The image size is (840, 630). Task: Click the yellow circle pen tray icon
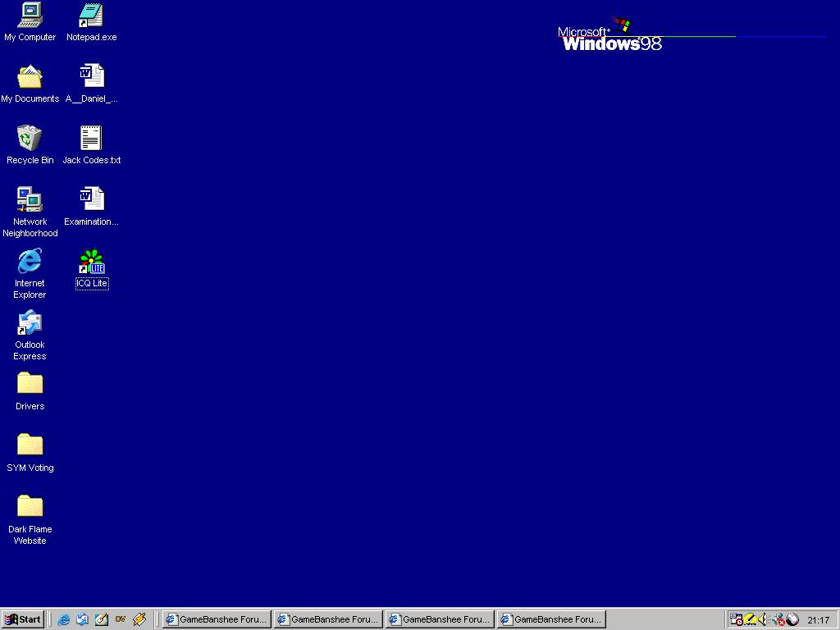click(x=750, y=620)
